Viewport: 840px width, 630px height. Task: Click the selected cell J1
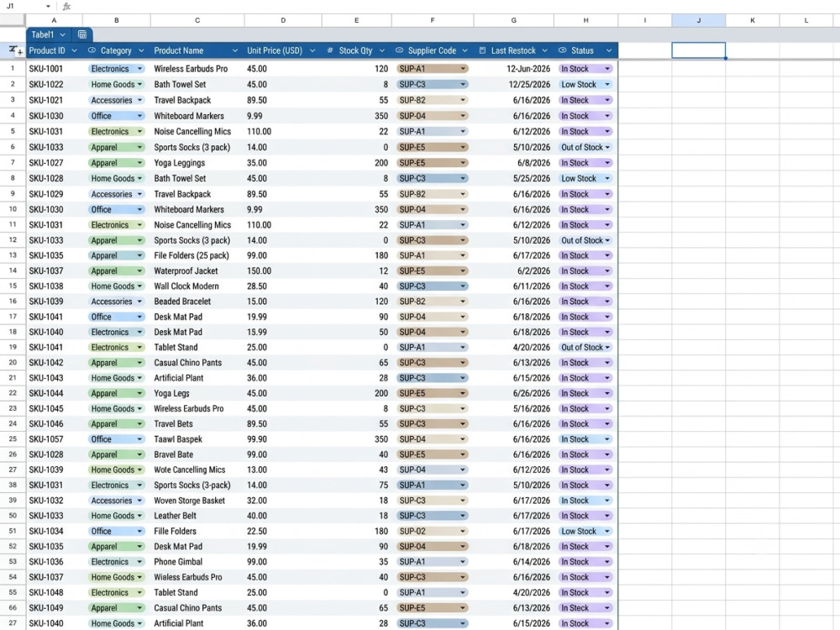[x=699, y=50]
